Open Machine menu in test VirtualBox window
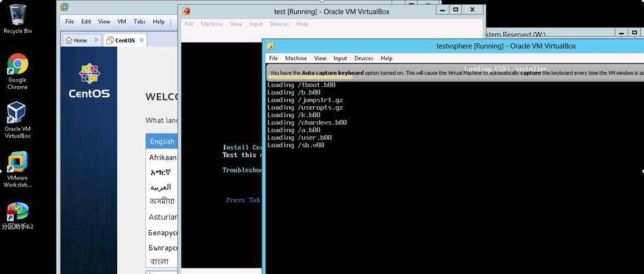The width and height of the screenshot is (644, 274). [x=212, y=24]
